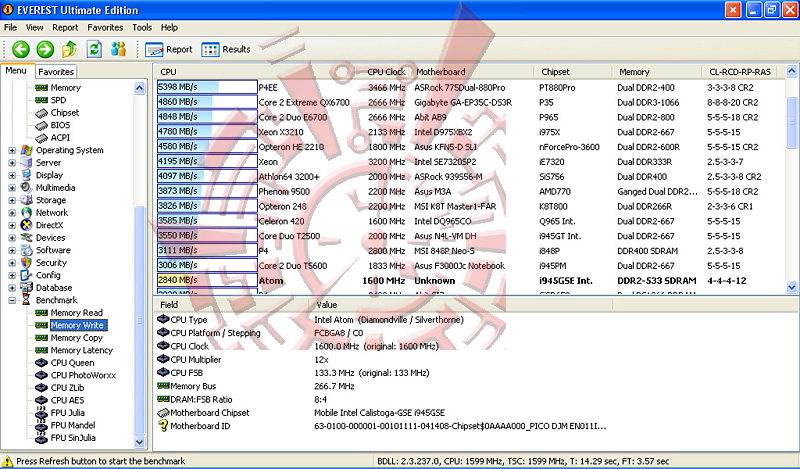Click the Up folder toolbar icon
This screenshot has height=469, width=800.
(69, 49)
